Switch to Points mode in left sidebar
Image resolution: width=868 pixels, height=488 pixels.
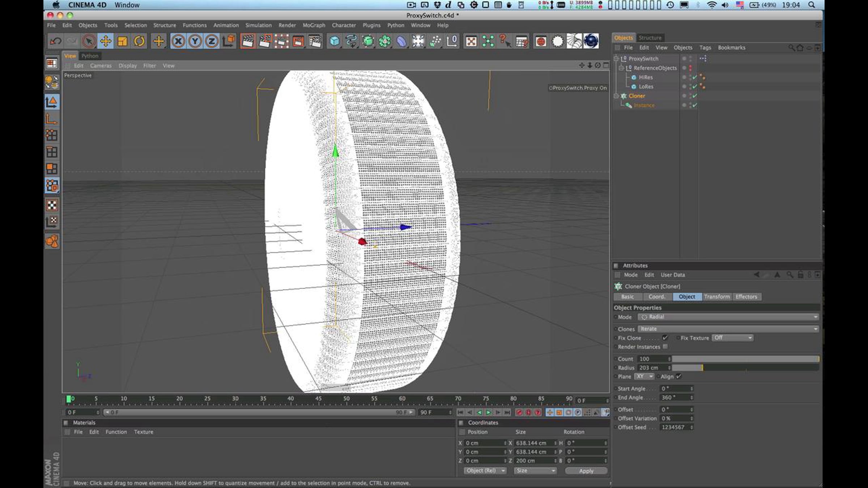(x=52, y=135)
